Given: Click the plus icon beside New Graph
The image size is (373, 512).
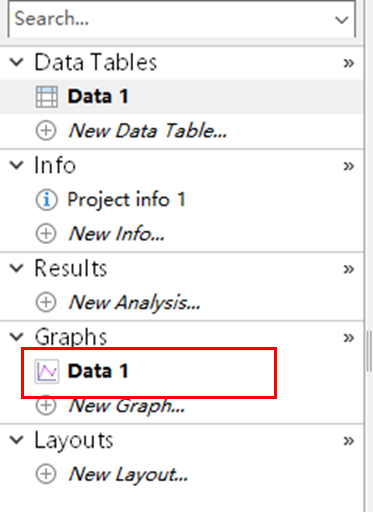Looking at the screenshot, I should [x=46, y=406].
